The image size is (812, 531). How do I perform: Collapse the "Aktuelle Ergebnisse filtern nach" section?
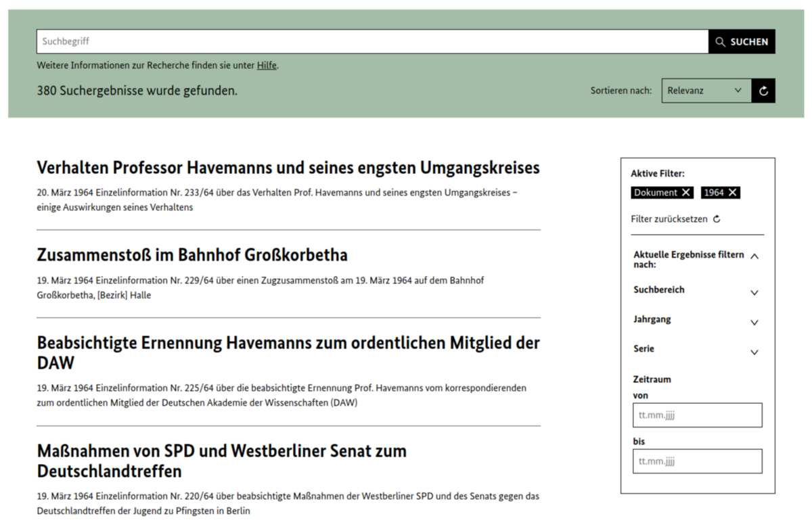(x=754, y=256)
